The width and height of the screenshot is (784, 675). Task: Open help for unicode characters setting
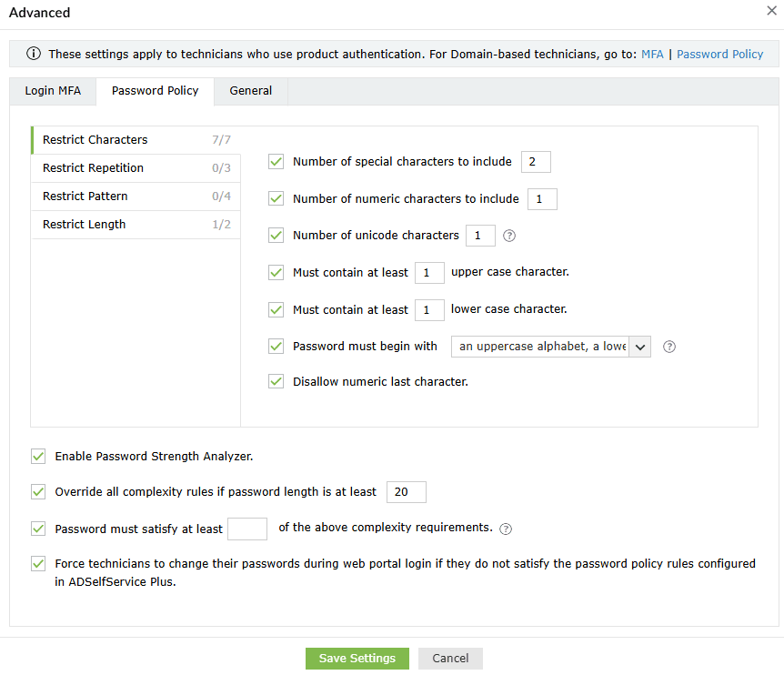click(x=509, y=235)
